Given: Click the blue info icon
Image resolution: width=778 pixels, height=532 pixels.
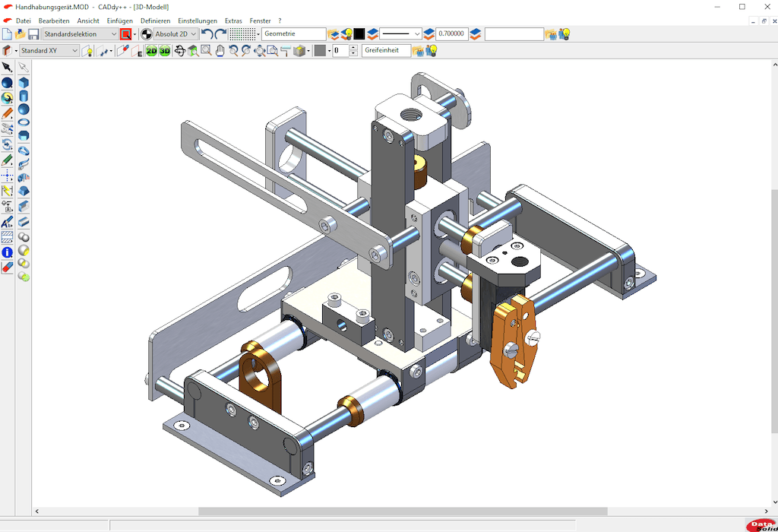Looking at the screenshot, I should pyautogui.click(x=7, y=252).
